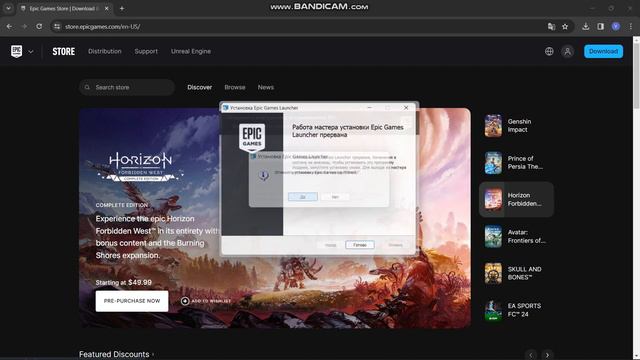Viewport: 640px width, 360px height.
Task: Open a new browser tab
Action: (x=122, y=8)
